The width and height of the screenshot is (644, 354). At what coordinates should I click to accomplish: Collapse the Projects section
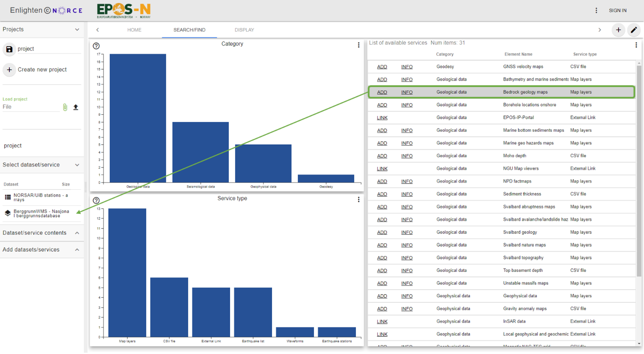[x=77, y=29]
